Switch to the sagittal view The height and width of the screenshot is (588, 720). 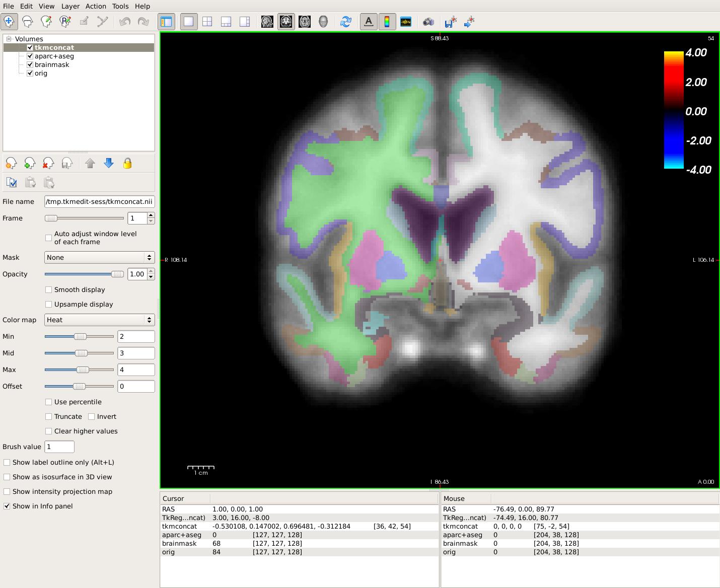click(267, 22)
